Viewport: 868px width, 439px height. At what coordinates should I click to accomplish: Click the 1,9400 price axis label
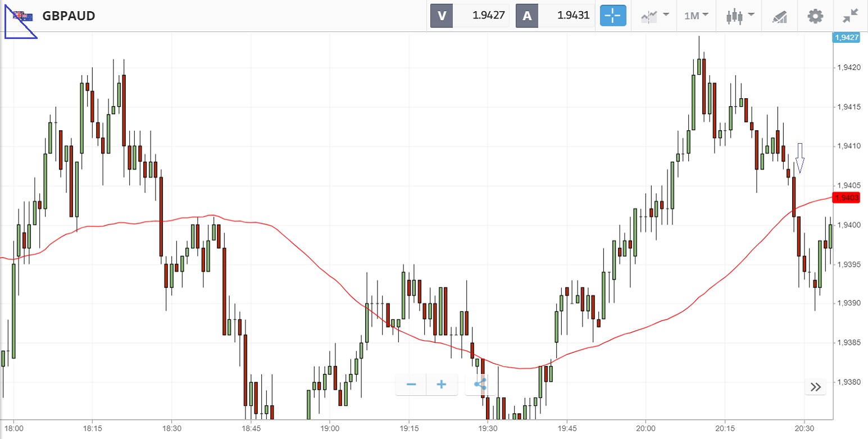(848, 225)
